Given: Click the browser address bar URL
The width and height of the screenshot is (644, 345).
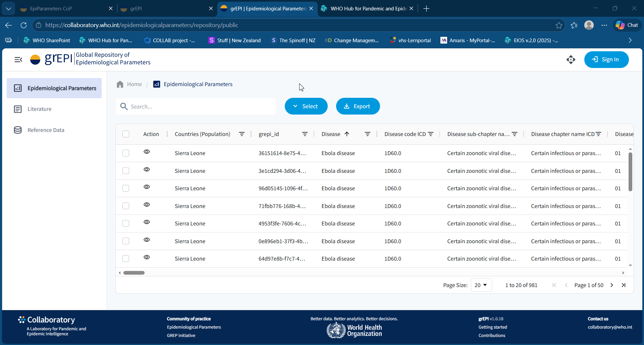Looking at the screenshot, I should (x=142, y=25).
